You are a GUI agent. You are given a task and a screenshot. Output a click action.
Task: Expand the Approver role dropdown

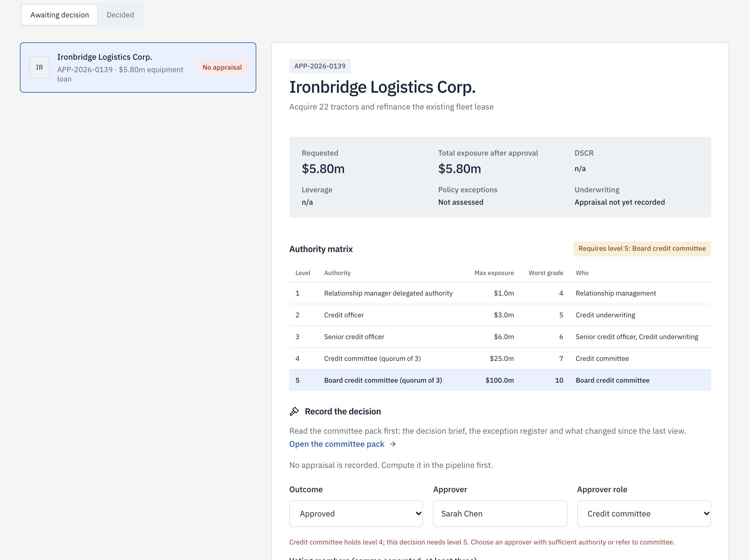pos(644,514)
